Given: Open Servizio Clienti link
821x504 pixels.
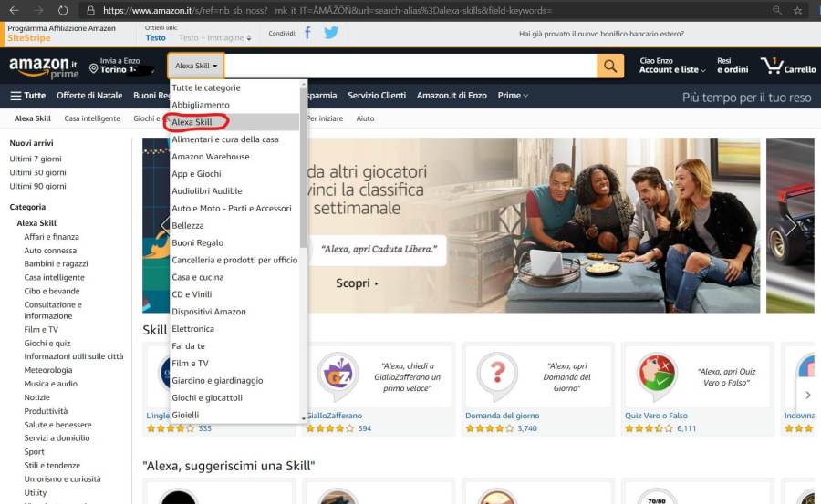Looking at the screenshot, I should 377,96.
